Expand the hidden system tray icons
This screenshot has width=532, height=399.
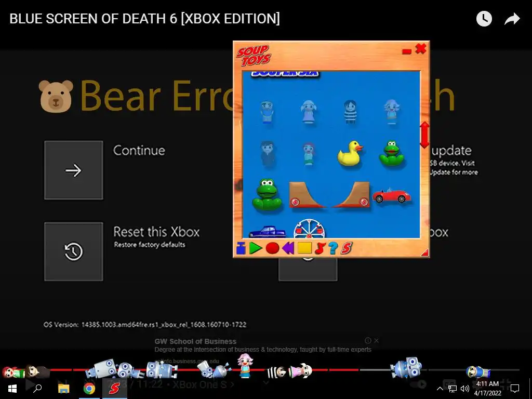point(440,389)
